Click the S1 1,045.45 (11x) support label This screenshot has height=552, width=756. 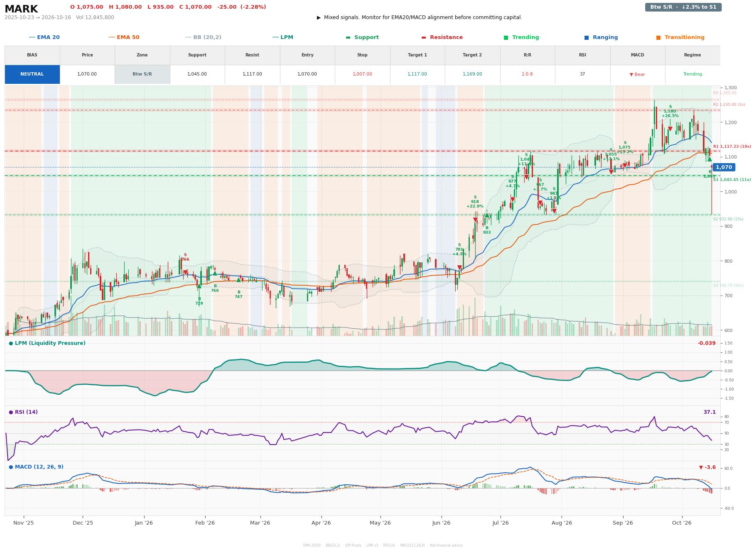tap(732, 180)
